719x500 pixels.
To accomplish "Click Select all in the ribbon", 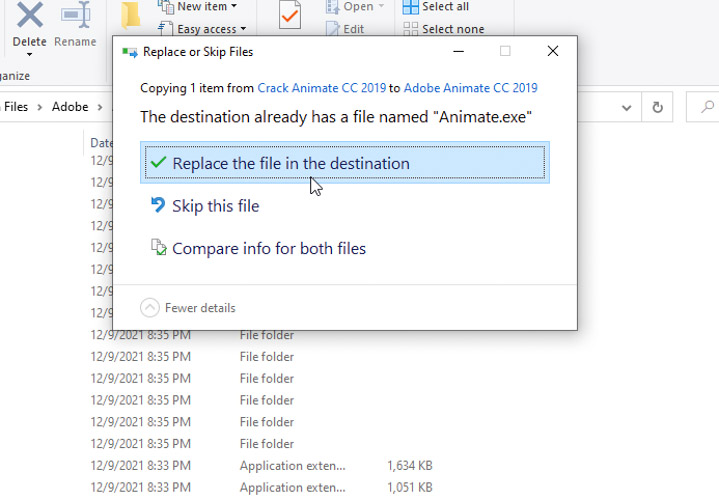I will tap(436, 6).
